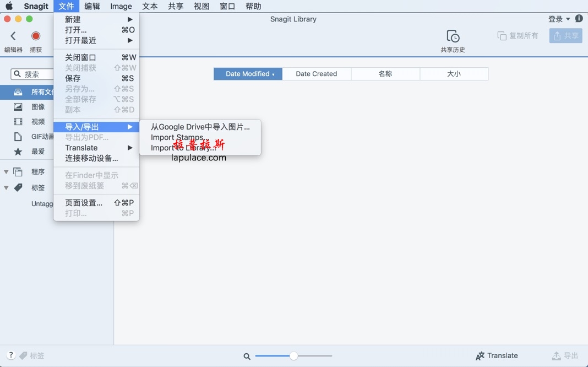Select the 导入/导出 menu entry
Screen dimensions: 588x367
pos(96,127)
